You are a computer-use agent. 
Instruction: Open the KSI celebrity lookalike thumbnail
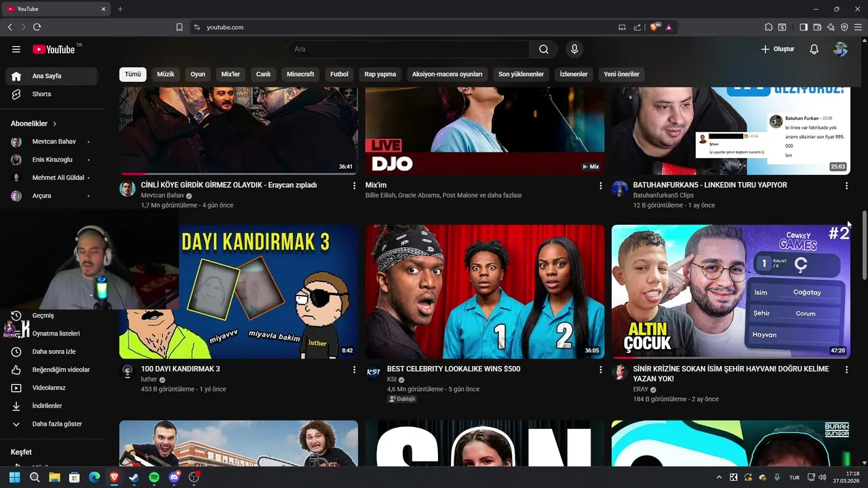point(485,291)
